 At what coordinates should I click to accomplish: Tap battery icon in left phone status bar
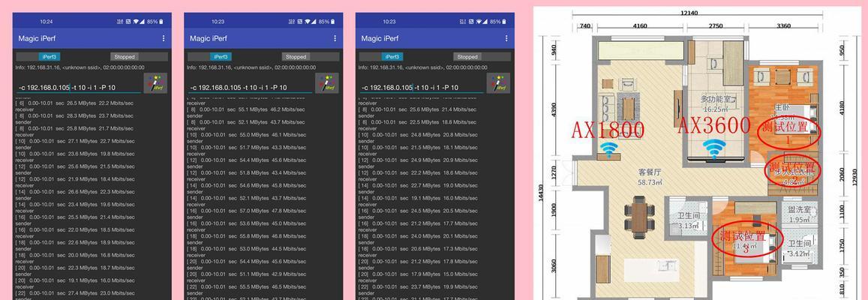pyautogui.click(x=161, y=22)
